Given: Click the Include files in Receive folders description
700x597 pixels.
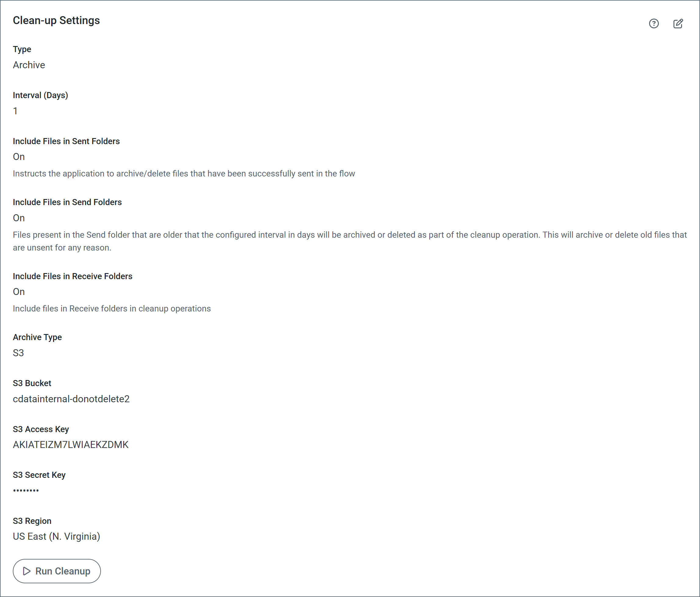Looking at the screenshot, I should [112, 309].
